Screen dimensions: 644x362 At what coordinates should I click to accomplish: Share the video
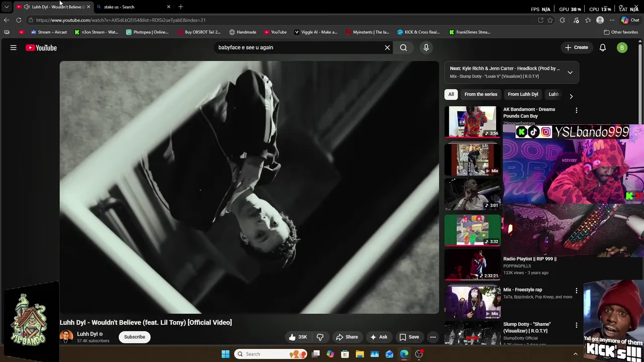click(347, 337)
